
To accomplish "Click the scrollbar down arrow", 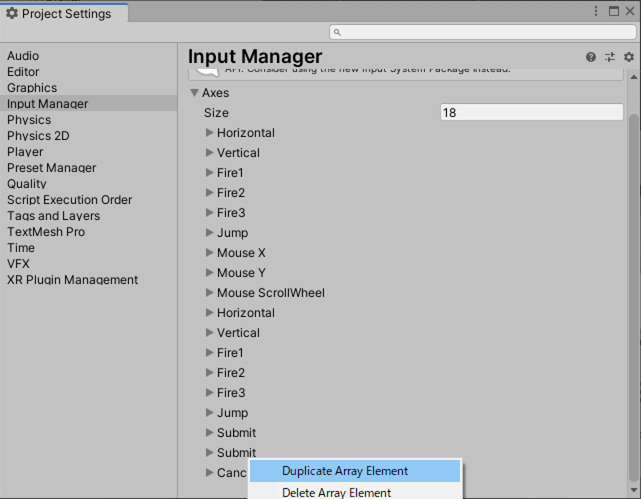I will pos(634,490).
